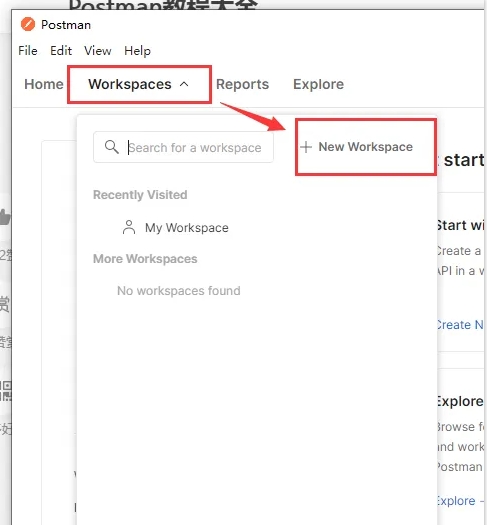
Task: Click the Recently Visited heading
Action: coord(140,195)
